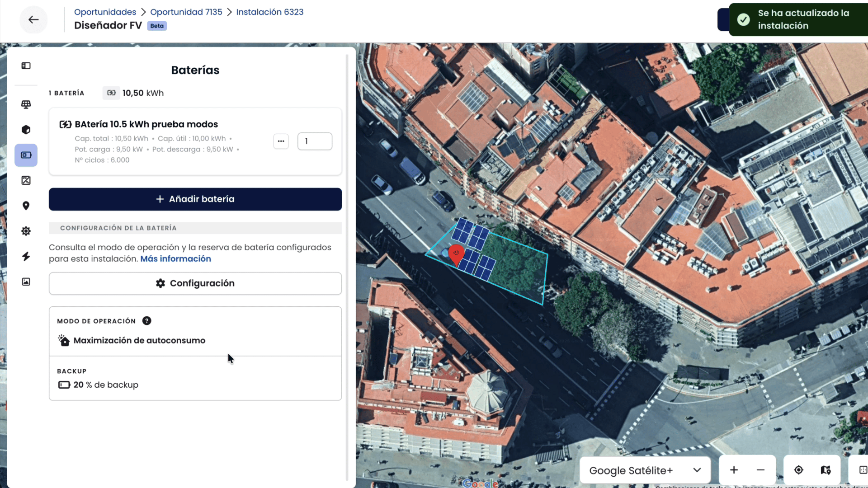Click the 10,50 kWh total capacity

coord(143,93)
